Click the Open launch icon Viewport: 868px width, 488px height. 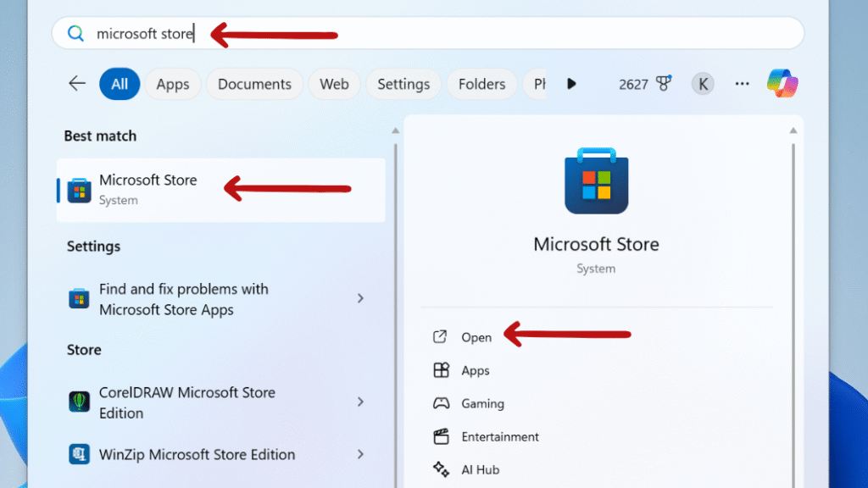[x=440, y=336]
